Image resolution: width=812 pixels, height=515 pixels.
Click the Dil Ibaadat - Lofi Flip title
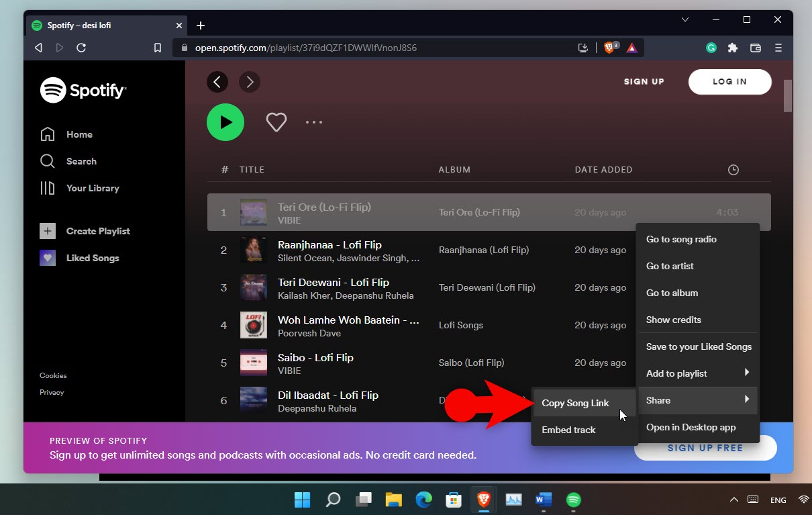pyautogui.click(x=328, y=395)
